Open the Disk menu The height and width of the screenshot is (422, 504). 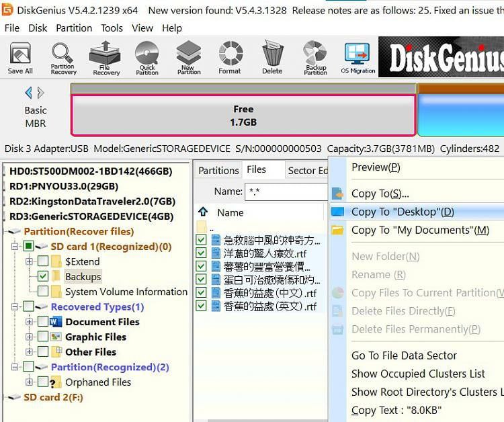[x=38, y=28]
